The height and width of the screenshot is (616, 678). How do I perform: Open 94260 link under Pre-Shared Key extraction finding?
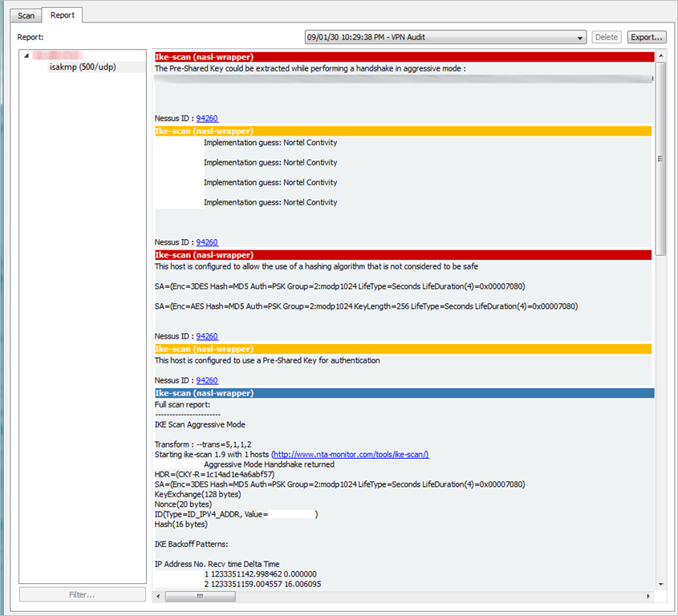[207, 118]
